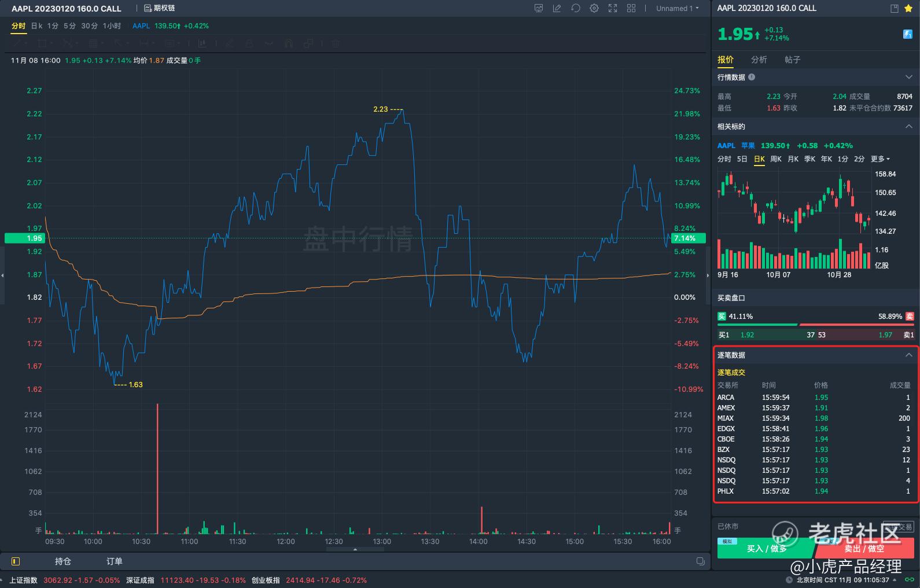Select 日k period in main chart header
This screenshot has height=588, width=920.
click(x=36, y=26)
